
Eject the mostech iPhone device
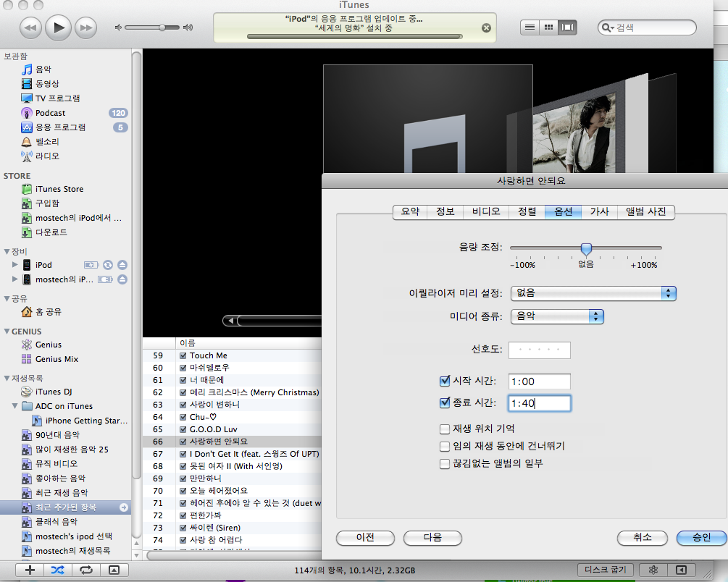[122, 279]
